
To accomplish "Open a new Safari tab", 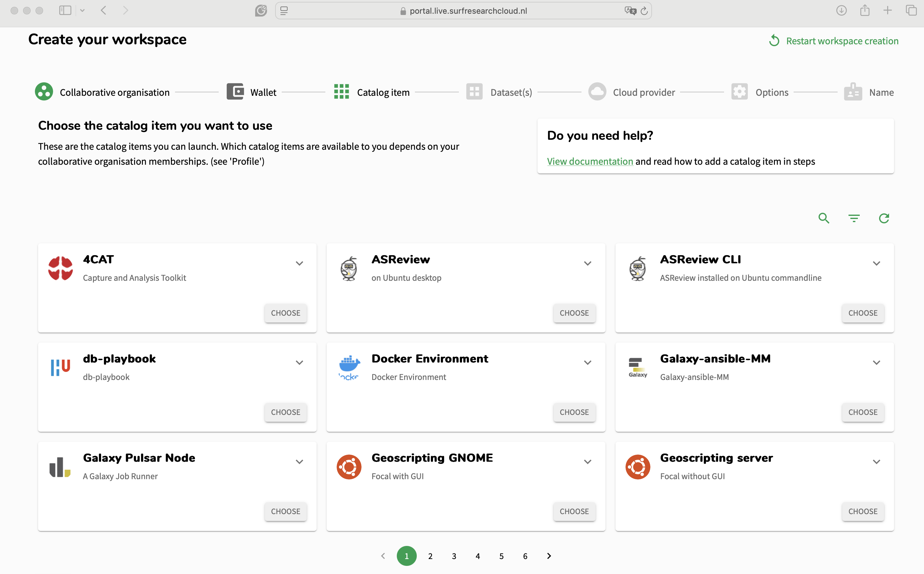I will click(888, 11).
